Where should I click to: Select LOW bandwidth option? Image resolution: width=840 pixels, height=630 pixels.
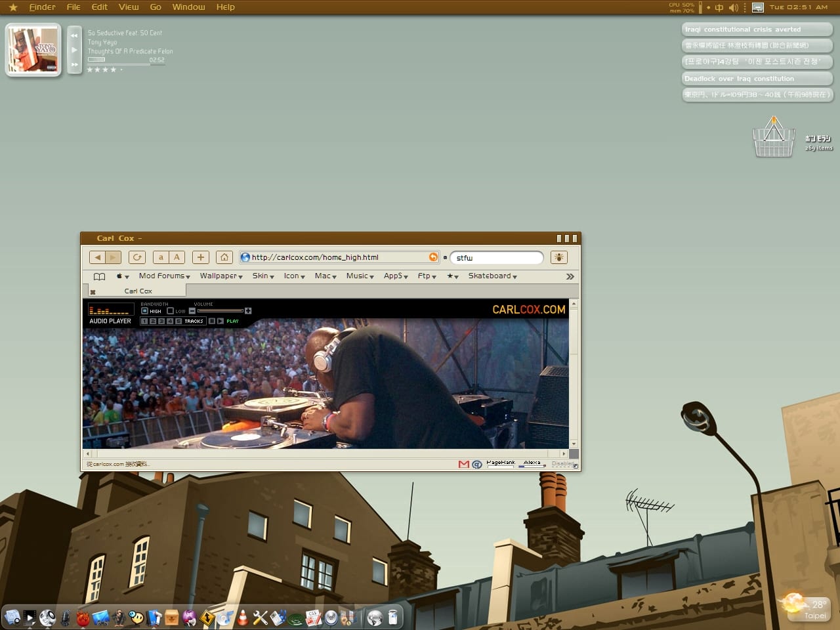(x=170, y=311)
